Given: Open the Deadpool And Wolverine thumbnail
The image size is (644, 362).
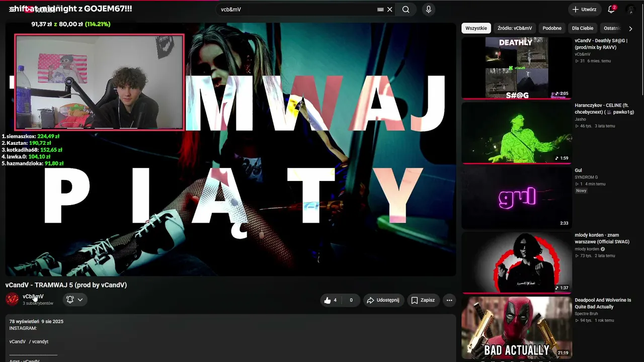Looking at the screenshot, I should point(517,327).
